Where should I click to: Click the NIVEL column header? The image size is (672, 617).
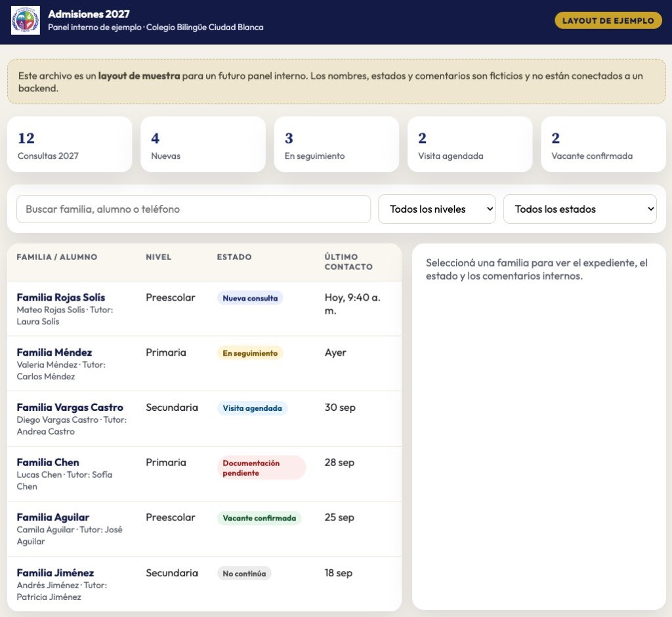[x=159, y=257]
